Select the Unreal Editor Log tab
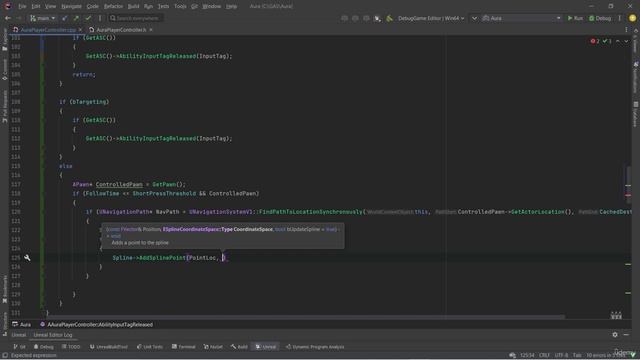640x360 pixels. pyautogui.click(x=53, y=335)
